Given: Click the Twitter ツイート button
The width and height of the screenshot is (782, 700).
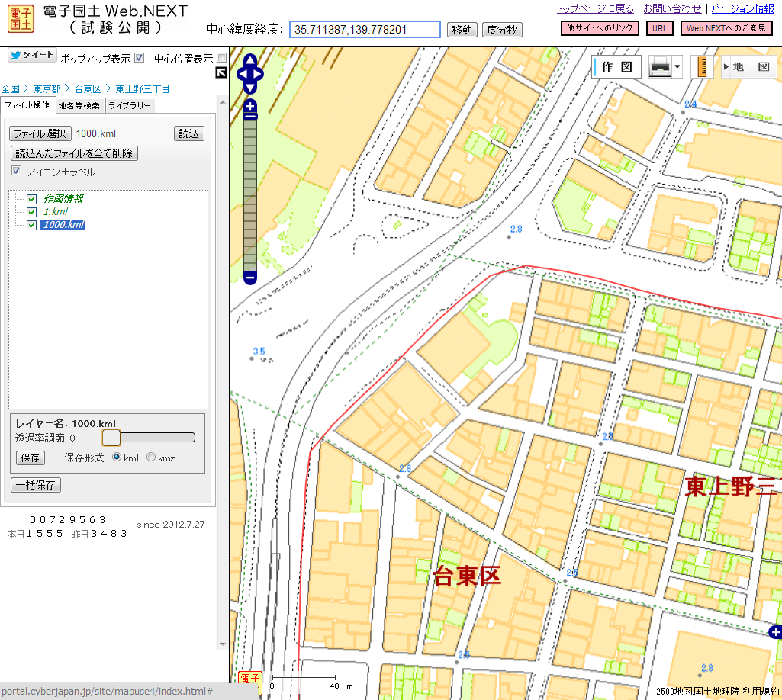Looking at the screenshot, I should pos(31,56).
